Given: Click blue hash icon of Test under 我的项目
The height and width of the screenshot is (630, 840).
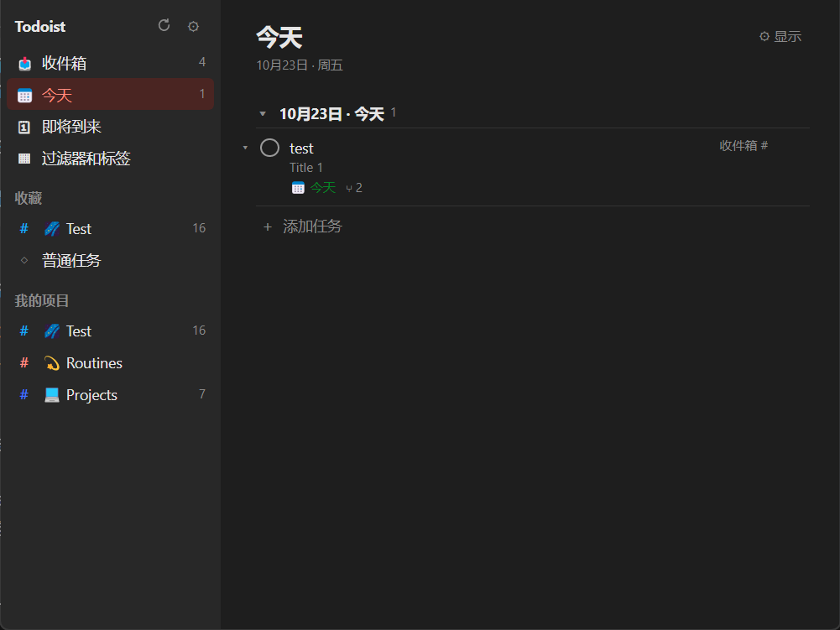Looking at the screenshot, I should (x=24, y=331).
